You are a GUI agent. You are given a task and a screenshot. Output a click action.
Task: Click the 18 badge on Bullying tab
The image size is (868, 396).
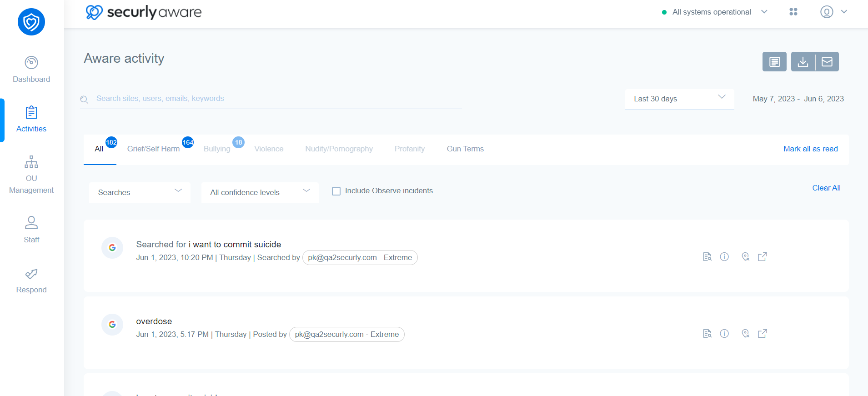[x=238, y=142]
